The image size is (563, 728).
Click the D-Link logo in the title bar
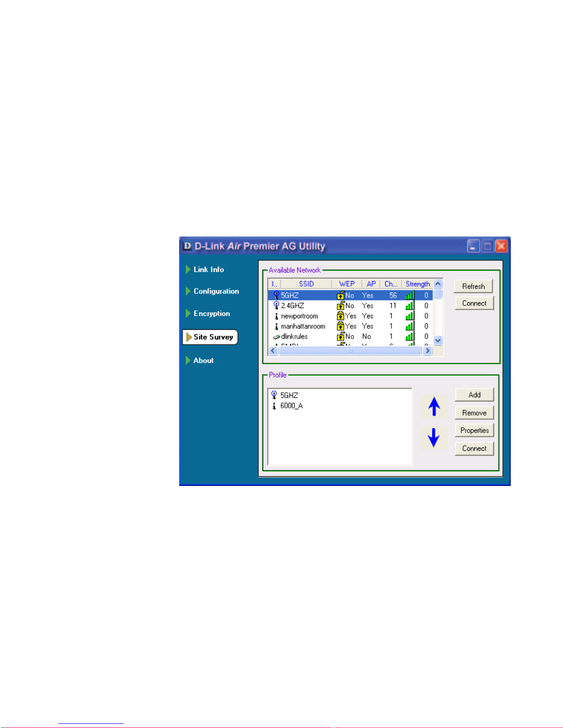[x=187, y=246]
